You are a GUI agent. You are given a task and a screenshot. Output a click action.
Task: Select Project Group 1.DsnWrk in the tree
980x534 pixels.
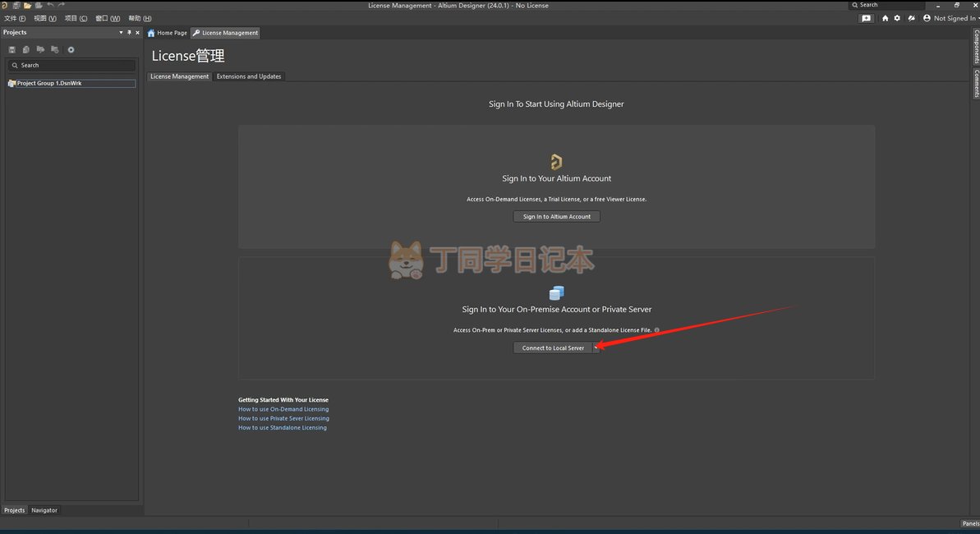49,84
